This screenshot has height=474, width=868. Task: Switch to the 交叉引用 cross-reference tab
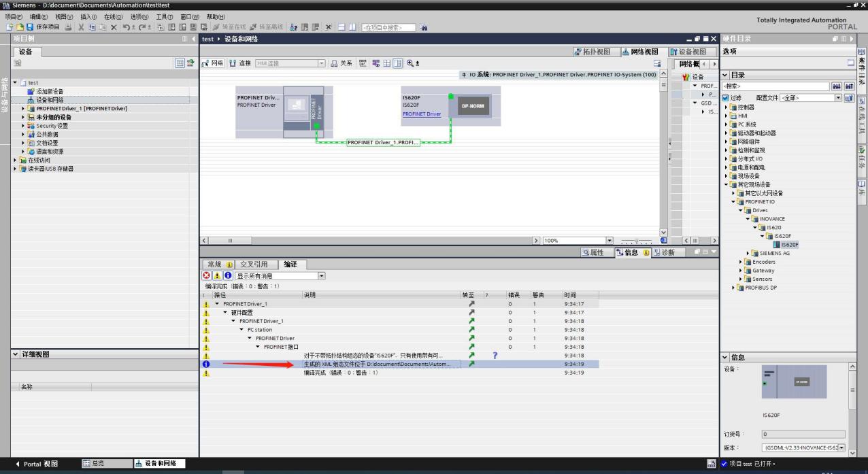(x=254, y=264)
